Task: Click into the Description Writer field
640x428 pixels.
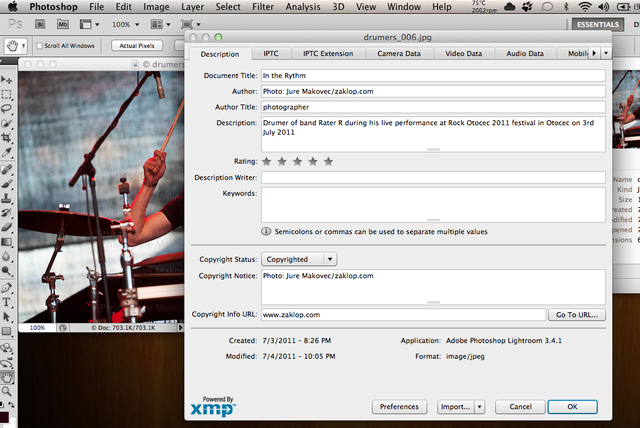Action: (433, 177)
